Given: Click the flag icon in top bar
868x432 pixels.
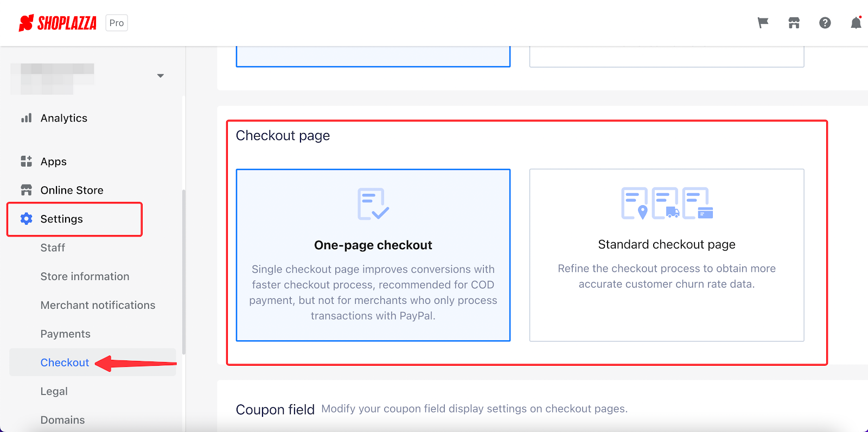Looking at the screenshot, I should point(763,23).
